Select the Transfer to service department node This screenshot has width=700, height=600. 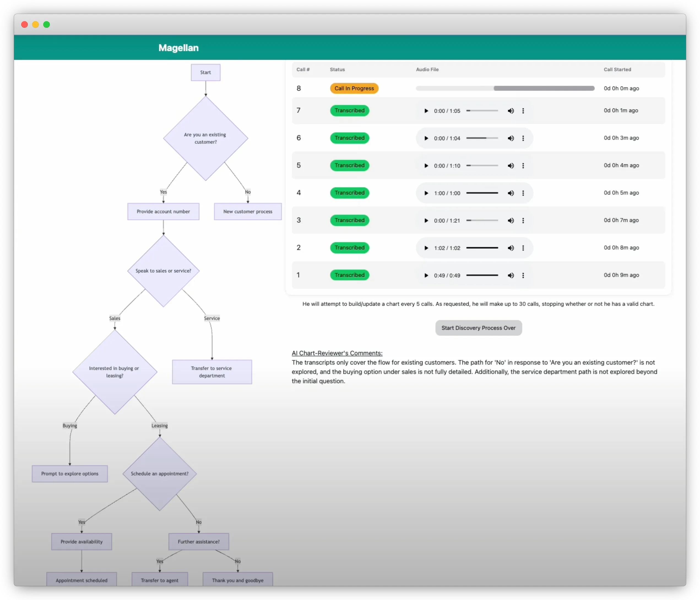coord(212,372)
